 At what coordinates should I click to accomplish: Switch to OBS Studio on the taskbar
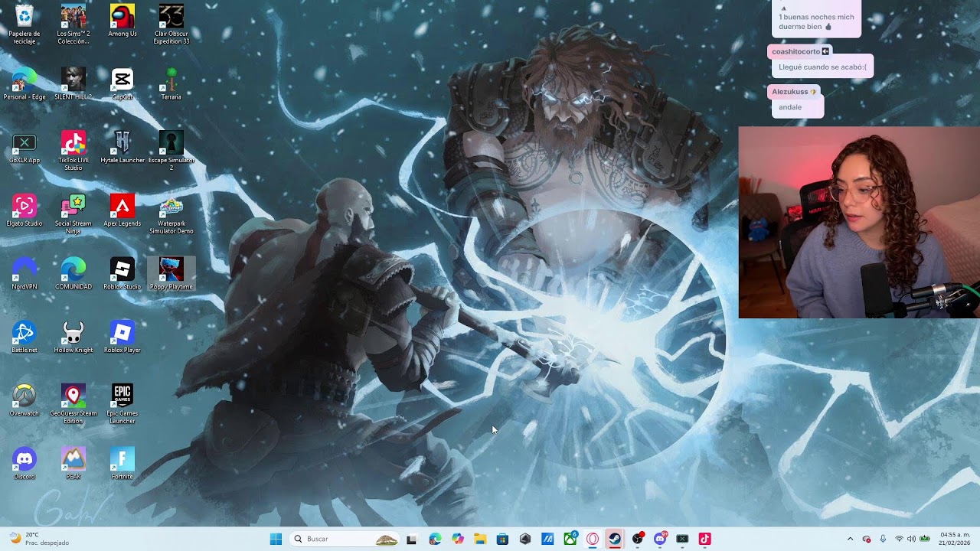coord(638,539)
